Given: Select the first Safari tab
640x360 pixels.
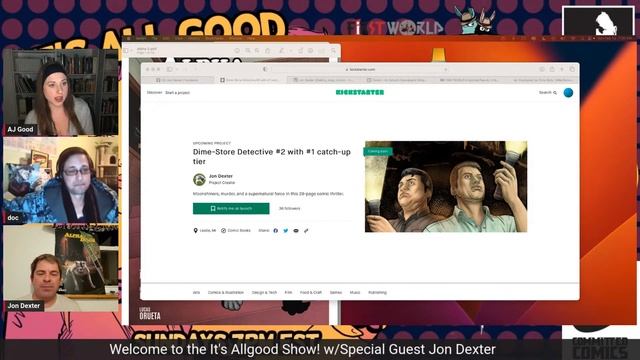Looking at the screenshot, I should [178, 80].
